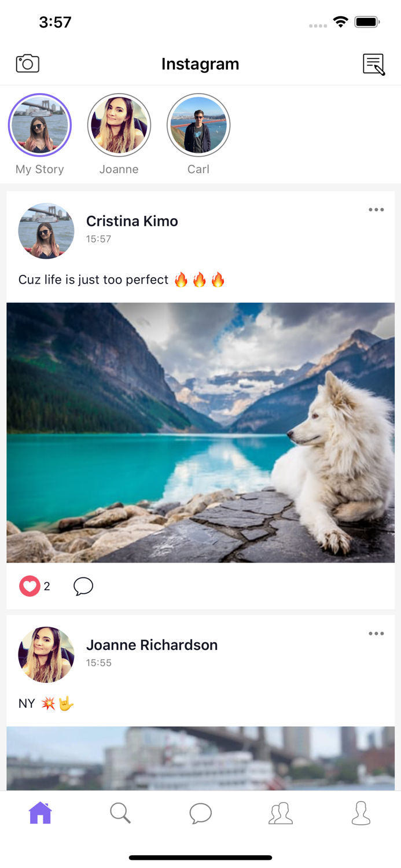
Task: Tap Cristina Kimo's post avatar
Action: [46, 231]
